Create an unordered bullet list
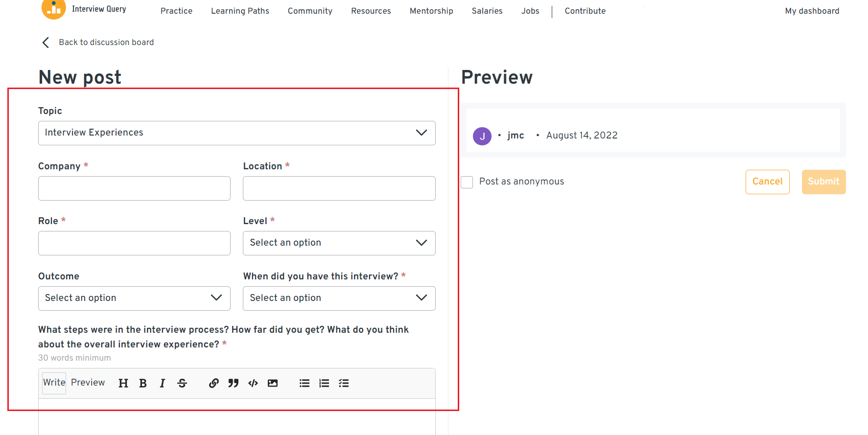Screen dimensions: 868x435 coord(305,383)
